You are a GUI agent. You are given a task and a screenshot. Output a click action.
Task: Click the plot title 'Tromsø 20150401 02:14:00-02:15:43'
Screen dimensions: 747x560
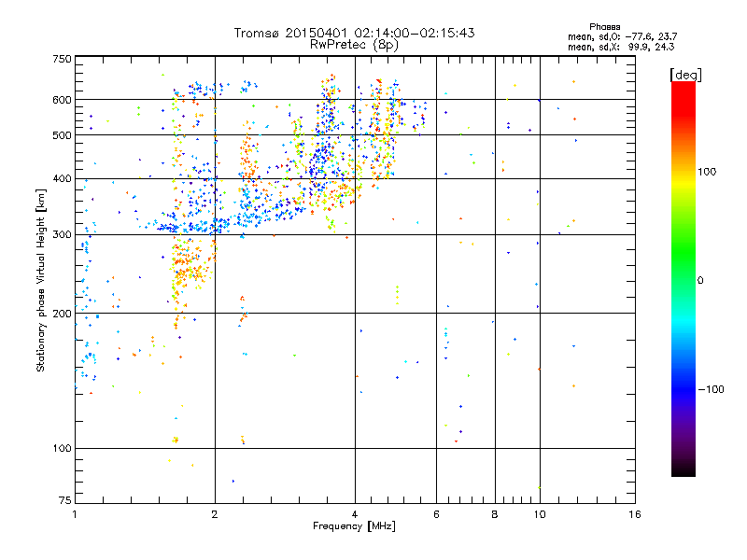point(354,33)
